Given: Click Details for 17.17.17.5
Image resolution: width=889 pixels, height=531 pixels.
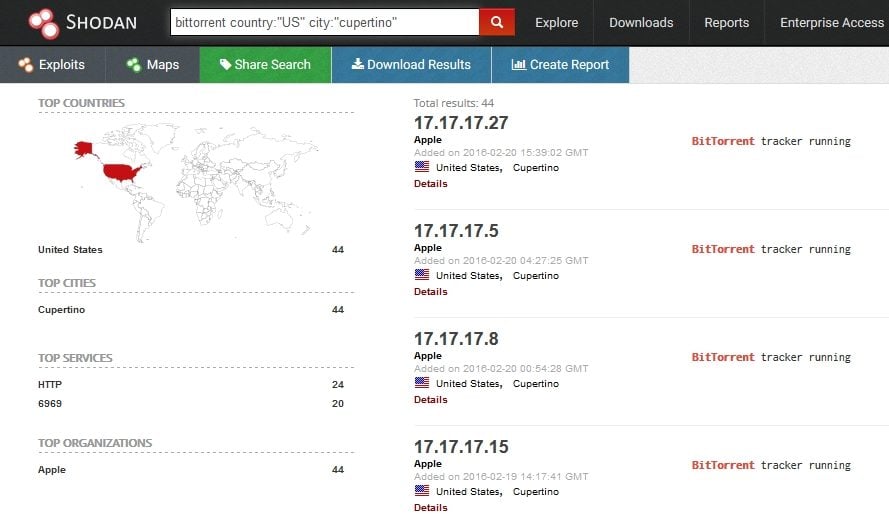Looking at the screenshot, I should [430, 291].
